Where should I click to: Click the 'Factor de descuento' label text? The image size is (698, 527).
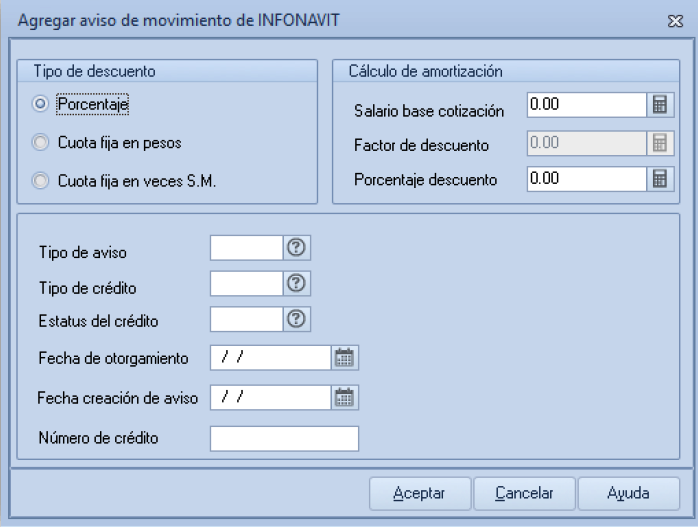click(421, 145)
